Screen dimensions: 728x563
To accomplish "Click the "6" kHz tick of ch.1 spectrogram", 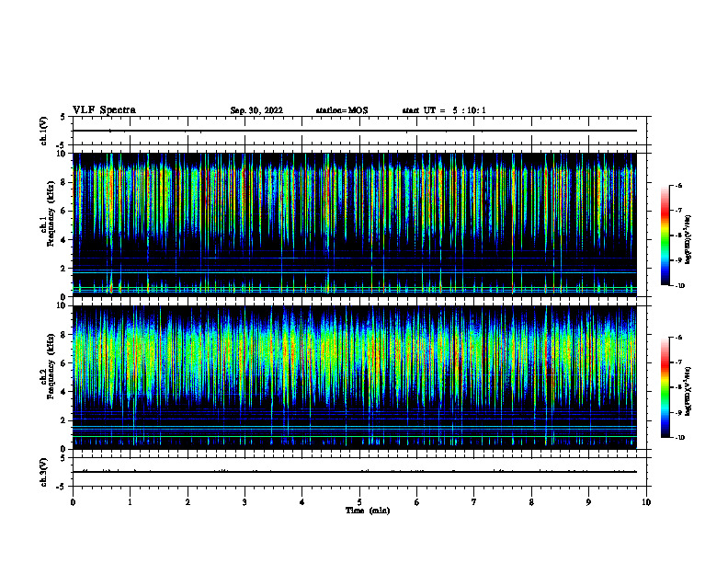I will [x=64, y=211].
